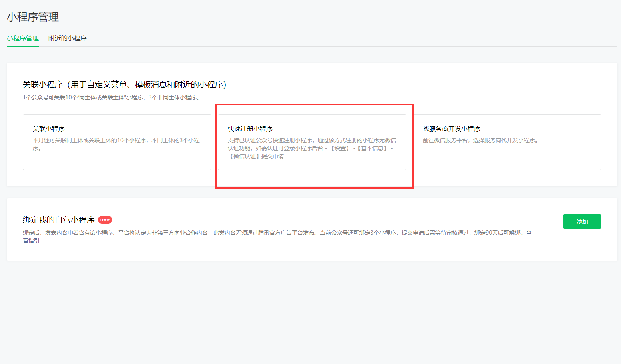621x364 pixels.
Task: Click the 小程序管理 page title heading
Action: pyautogui.click(x=33, y=17)
